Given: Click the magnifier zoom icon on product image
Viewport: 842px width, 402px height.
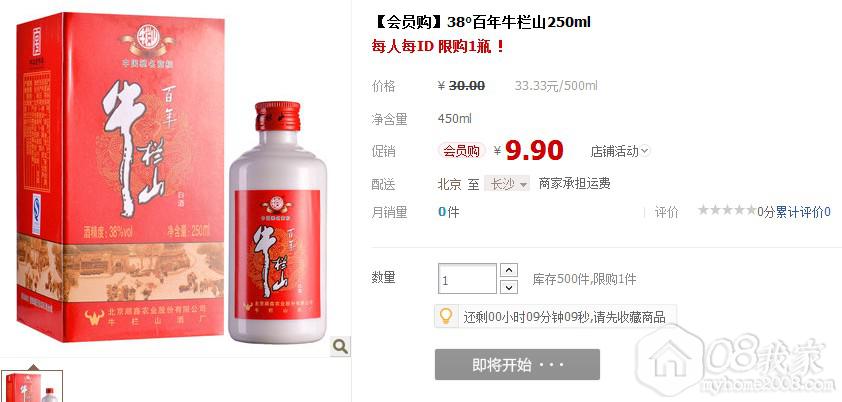Looking at the screenshot, I should pyautogui.click(x=340, y=346).
